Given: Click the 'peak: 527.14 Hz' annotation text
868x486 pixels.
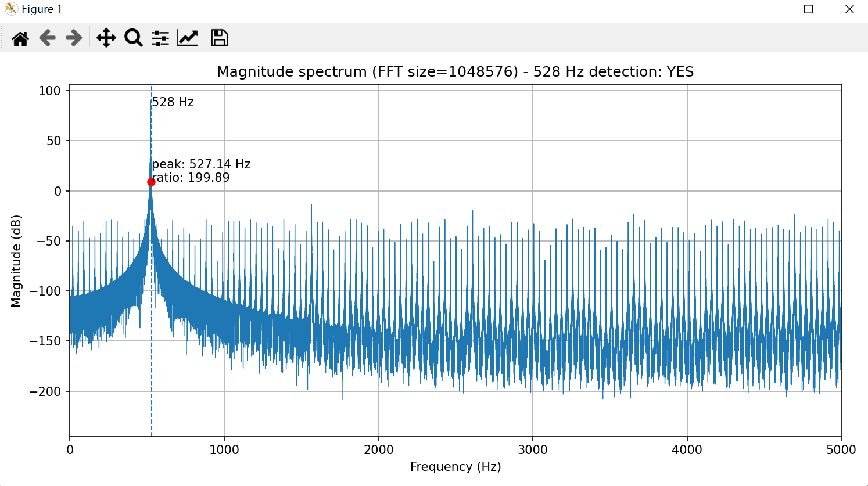Looking at the screenshot, I should pyautogui.click(x=201, y=164).
